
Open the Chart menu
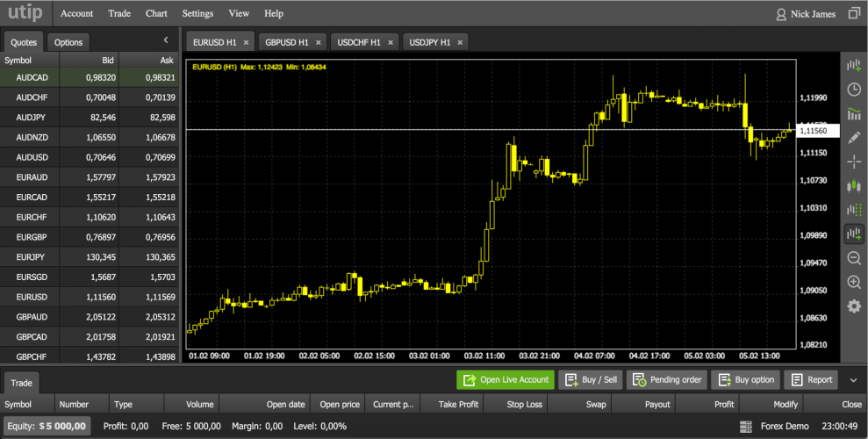pyautogui.click(x=156, y=14)
